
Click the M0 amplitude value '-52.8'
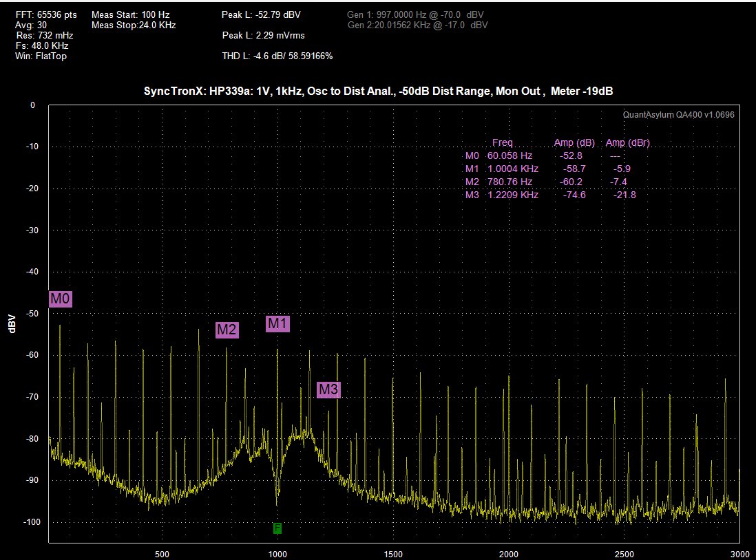pyautogui.click(x=571, y=155)
